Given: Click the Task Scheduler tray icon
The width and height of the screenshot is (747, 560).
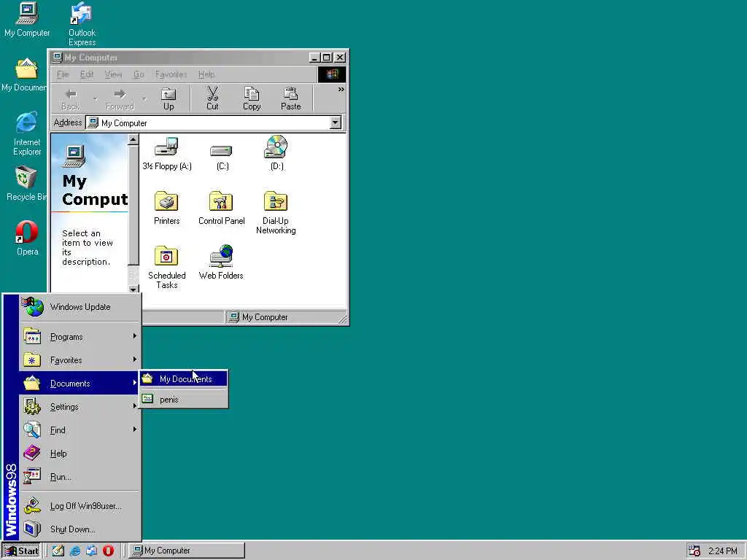Looking at the screenshot, I should click(x=694, y=551).
